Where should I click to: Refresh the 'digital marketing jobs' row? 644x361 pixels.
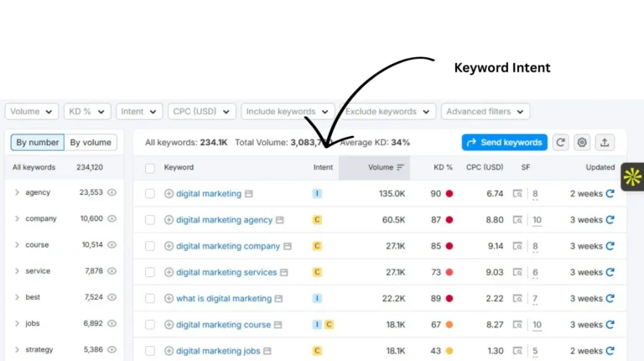pyautogui.click(x=610, y=351)
